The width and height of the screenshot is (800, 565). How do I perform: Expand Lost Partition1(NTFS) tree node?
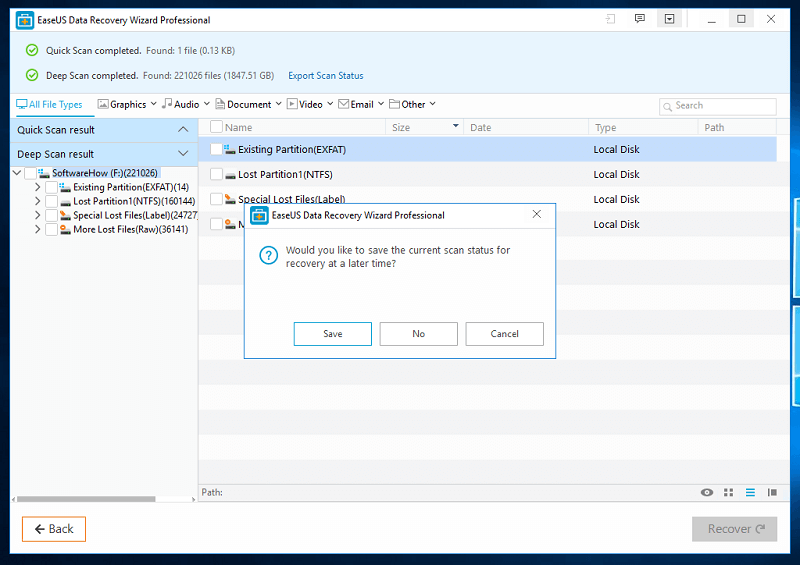coord(37,201)
